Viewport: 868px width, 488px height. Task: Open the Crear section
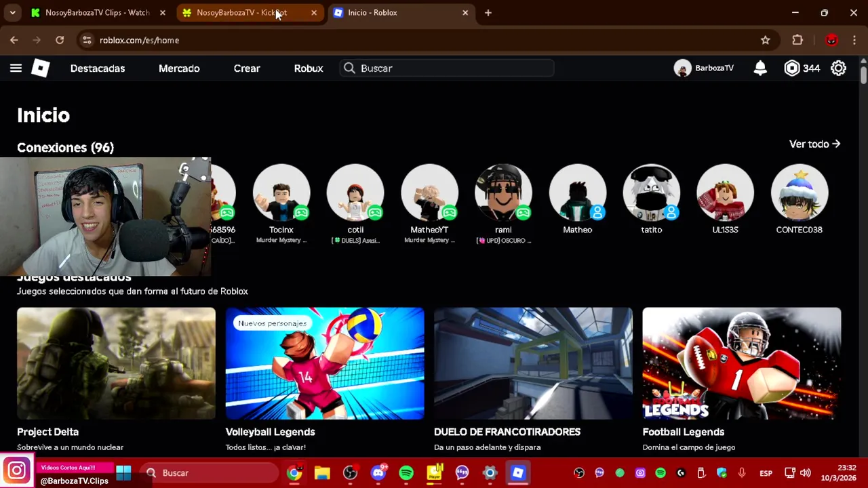click(x=247, y=68)
